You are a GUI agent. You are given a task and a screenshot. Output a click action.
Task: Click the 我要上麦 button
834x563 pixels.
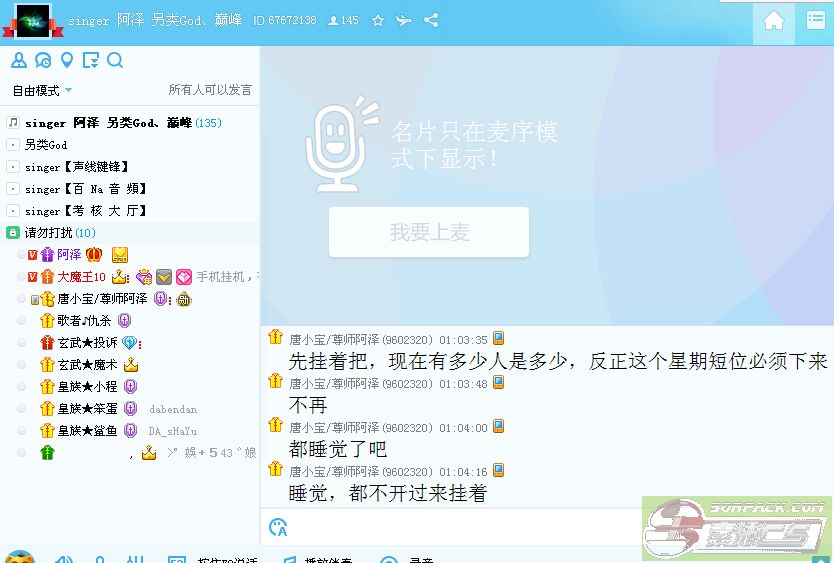[429, 232]
